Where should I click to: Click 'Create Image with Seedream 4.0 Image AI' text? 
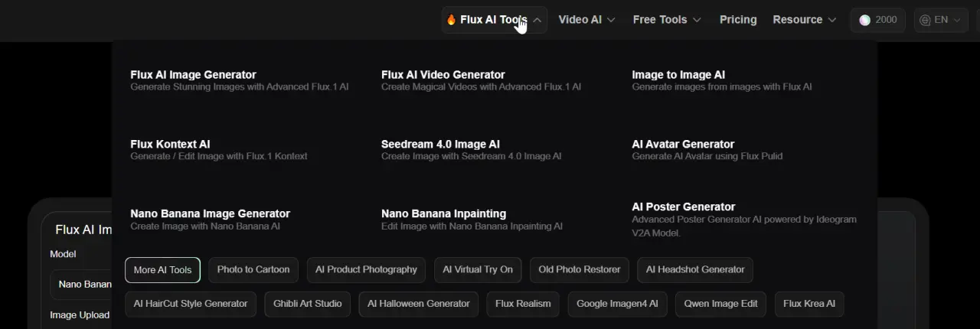[471, 157]
